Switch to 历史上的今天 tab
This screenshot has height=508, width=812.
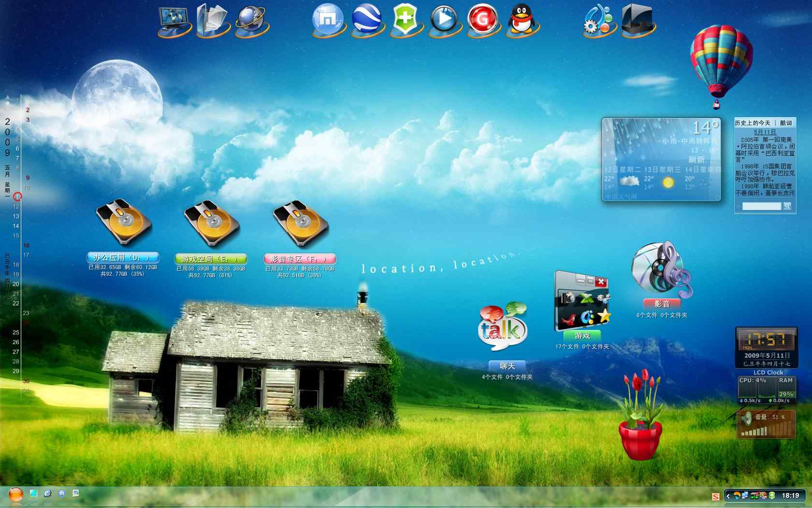[753, 123]
